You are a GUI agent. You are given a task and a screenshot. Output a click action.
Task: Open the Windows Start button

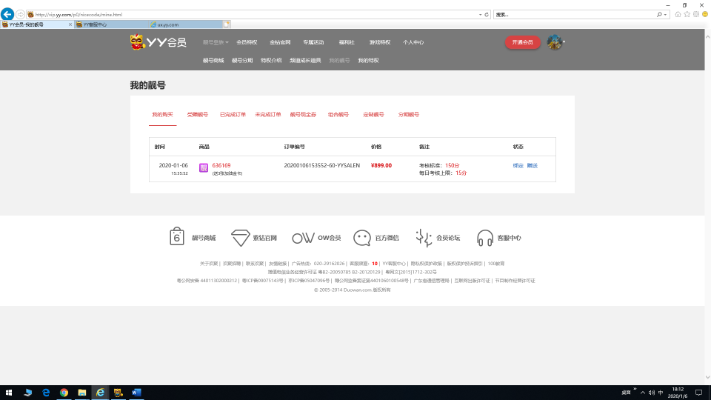(x=9, y=392)
